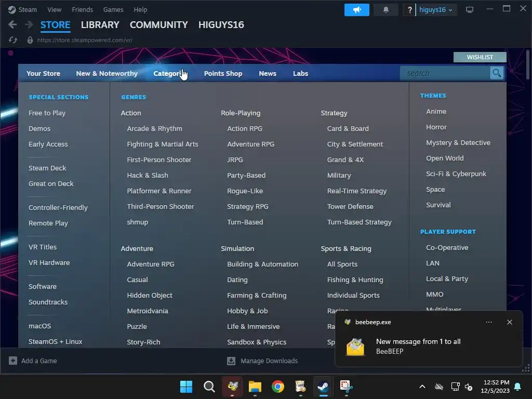Screen dimensions: 532x399
Task: Open the Friends menu
Action: (x=82, y=9)
